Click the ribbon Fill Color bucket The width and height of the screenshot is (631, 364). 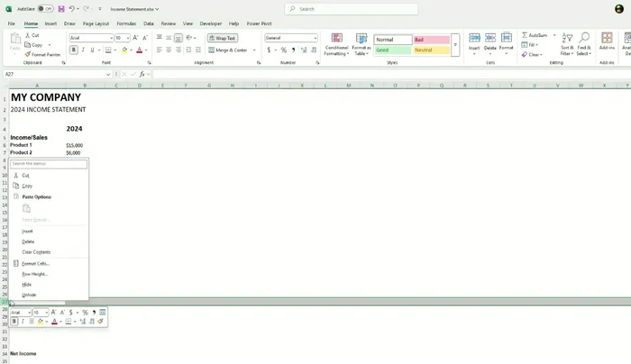124,50
